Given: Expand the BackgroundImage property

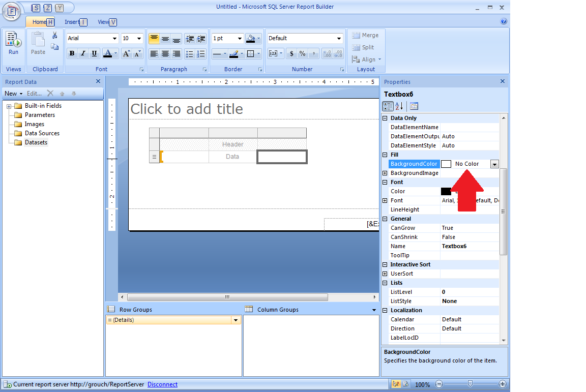Looking at the screenshot, I should 385,173.
